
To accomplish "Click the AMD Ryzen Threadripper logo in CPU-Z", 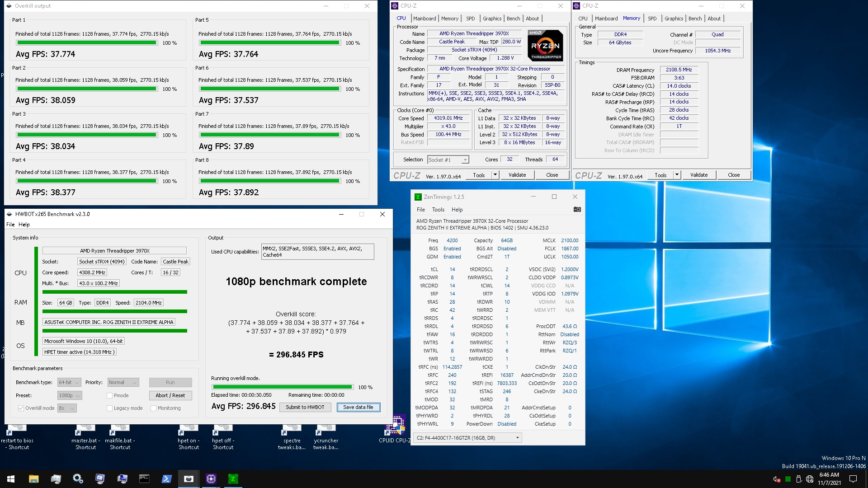I will click(x=545, y=45).
